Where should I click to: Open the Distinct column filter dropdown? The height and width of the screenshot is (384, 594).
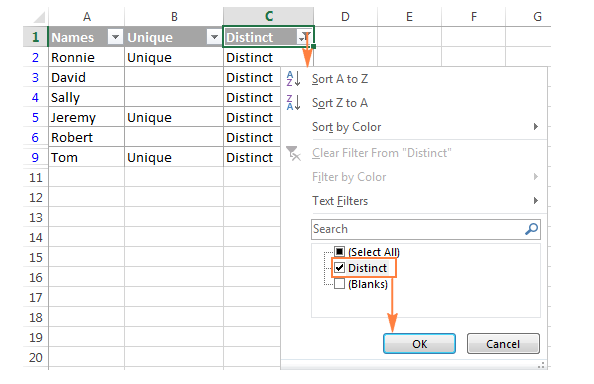tap(304, 37)
